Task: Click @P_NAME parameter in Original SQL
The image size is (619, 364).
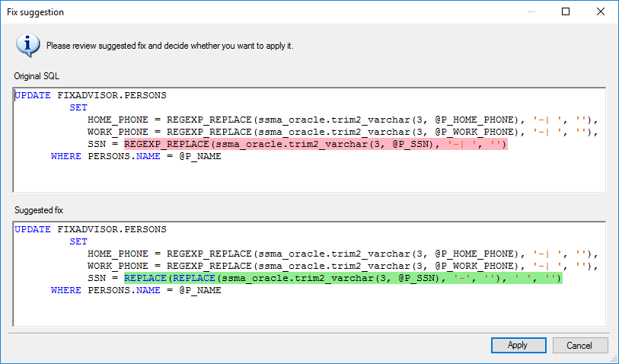Action: tap(200, 156)
